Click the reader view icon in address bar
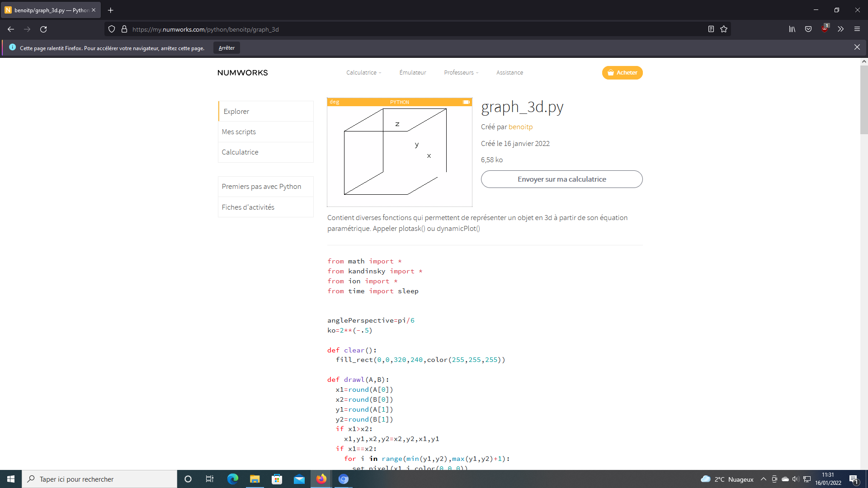 (711, 29)
